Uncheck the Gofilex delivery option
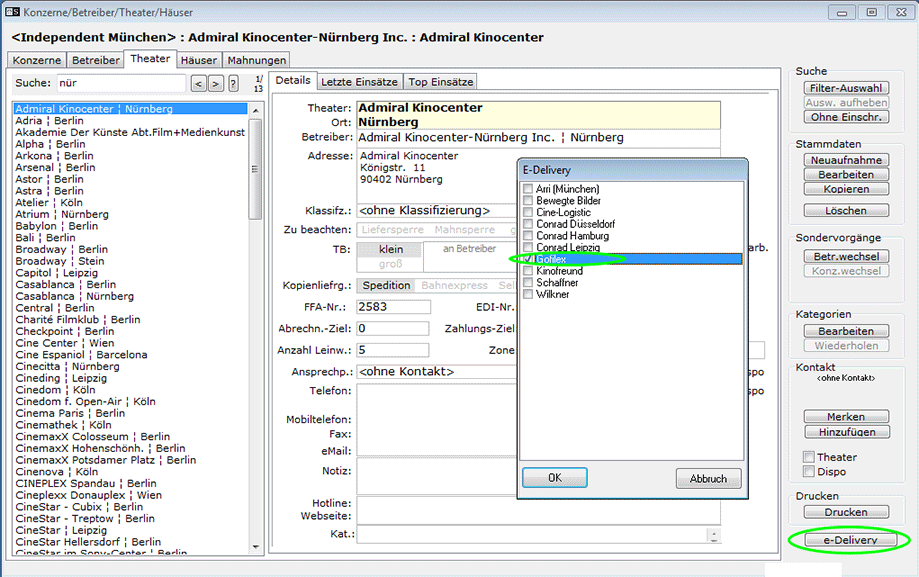The width and height of the screenshot is (919, 577). 528,259
